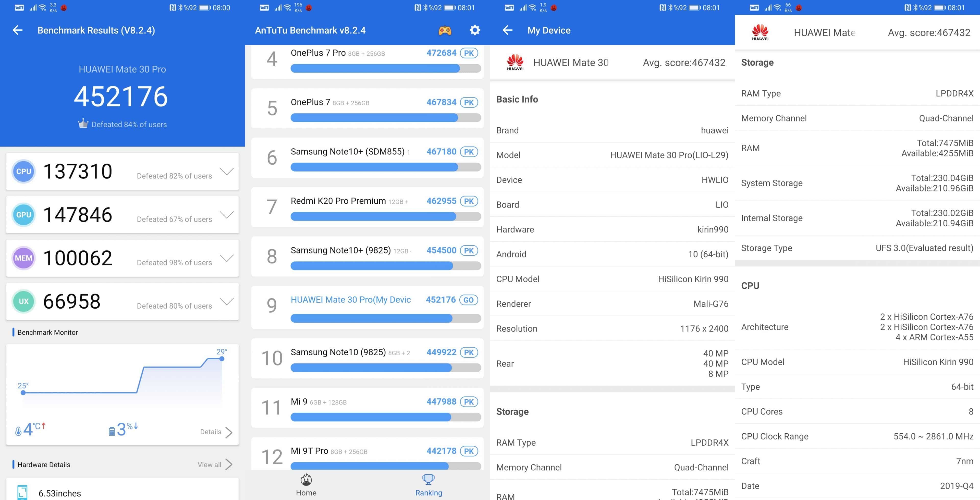Click the thermometer temperature icon
Viewport: 980px width, 500px height.
point(18,431)
